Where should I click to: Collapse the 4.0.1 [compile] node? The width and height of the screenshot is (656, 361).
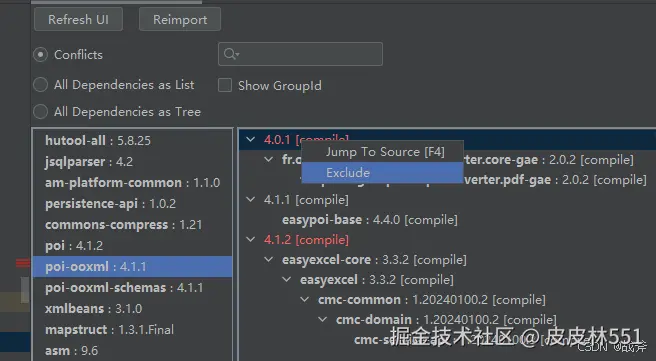pyautogui.click(x=251, y=139)
